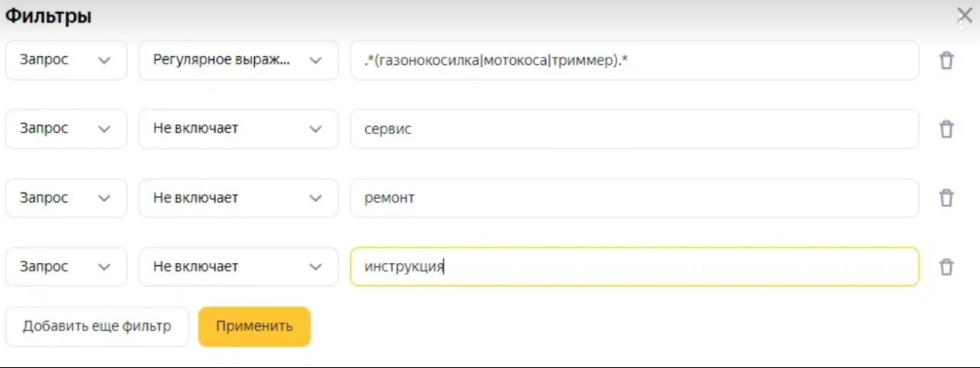The width and height of the screenshot is (980, 368).
Task: Close the Фильтры panel
Action: point(965,15)
